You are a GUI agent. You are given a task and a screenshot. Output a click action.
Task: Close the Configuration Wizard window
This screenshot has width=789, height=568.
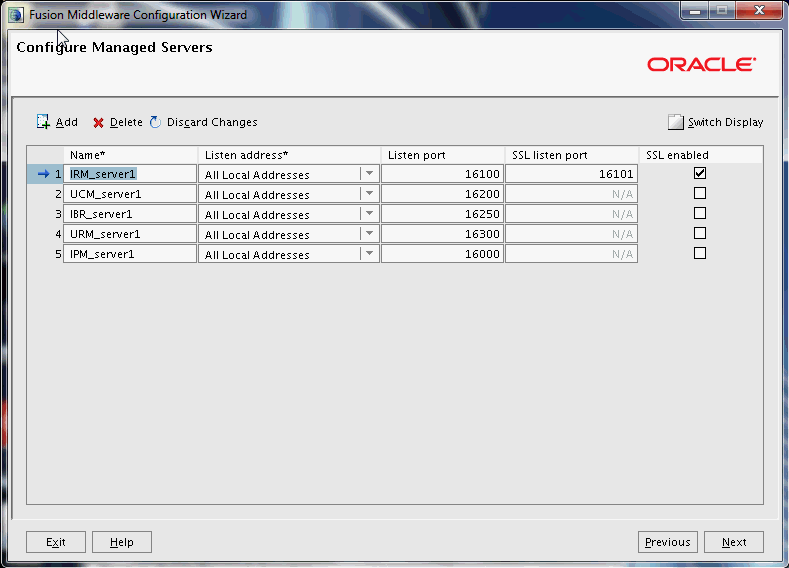pyautogui.click(x=759, y=11)
